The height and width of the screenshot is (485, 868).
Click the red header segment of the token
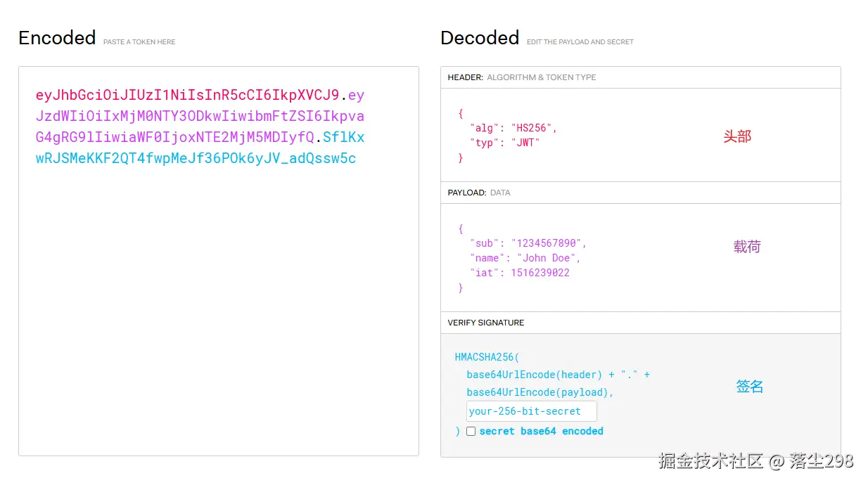187,95
